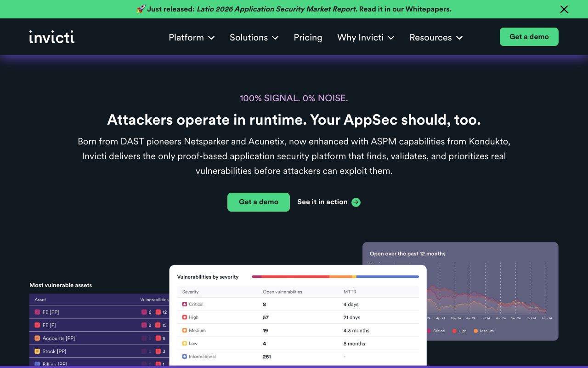The width and height of the screenshot is (588, 368).
Task: Click the Critical severity icon in the table
Action: pos(185,304)
